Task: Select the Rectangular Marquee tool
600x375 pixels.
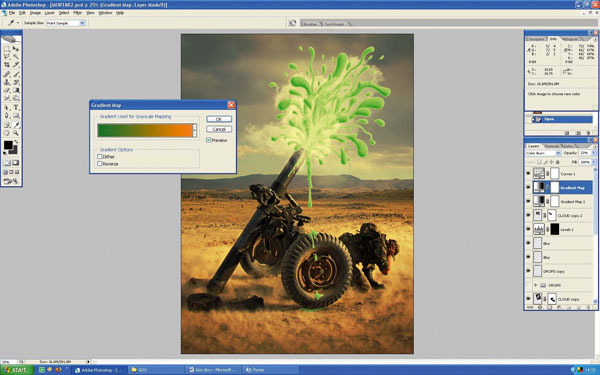Action: (7, 49)
